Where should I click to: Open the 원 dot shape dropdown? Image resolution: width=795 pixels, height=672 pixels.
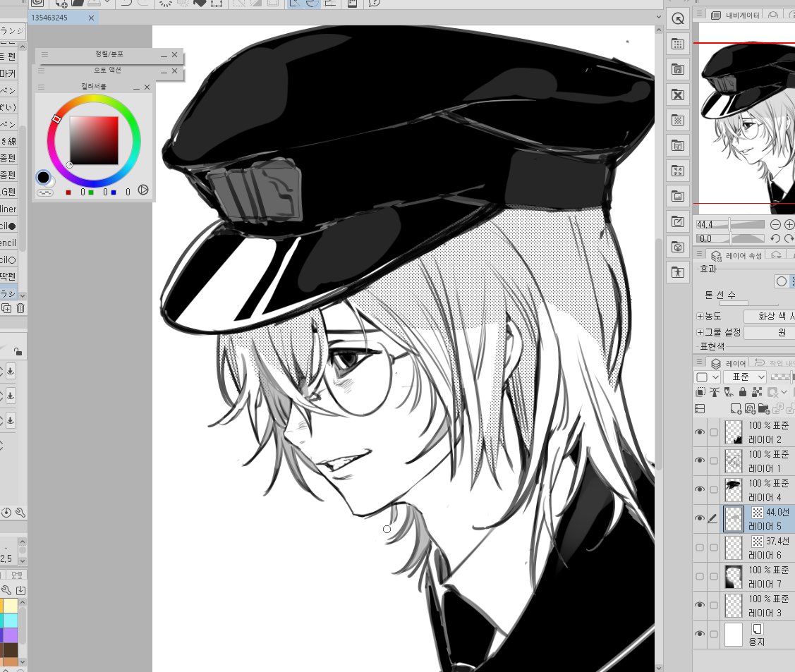pos(769,332)
